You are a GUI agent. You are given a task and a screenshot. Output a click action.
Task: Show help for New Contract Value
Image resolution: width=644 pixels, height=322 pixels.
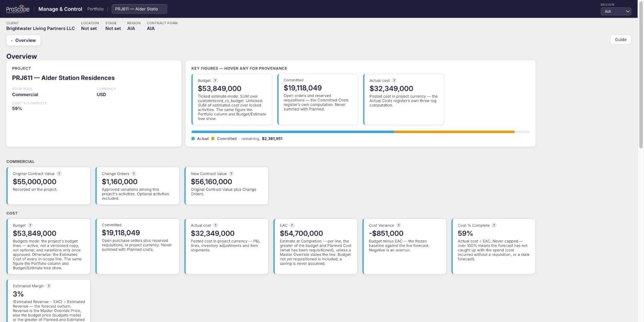pyautogui.click(x=231, y=174)
